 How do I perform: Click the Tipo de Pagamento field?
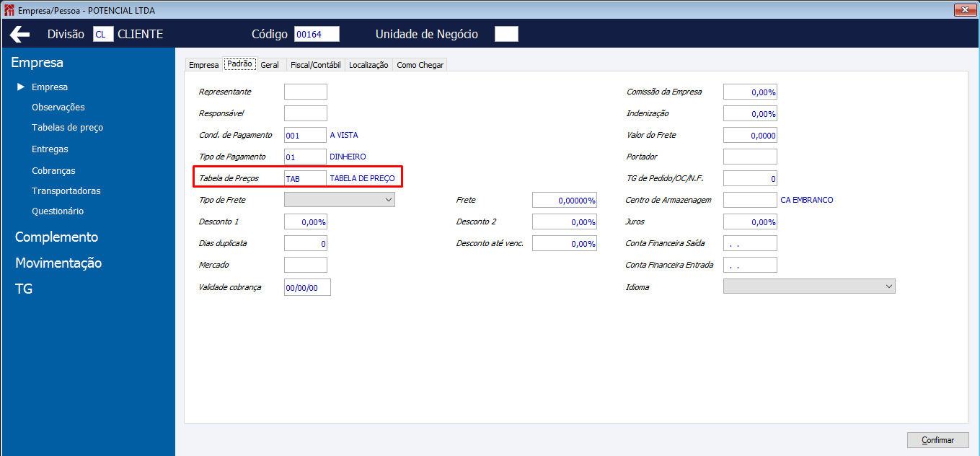(x=306, y=157)
